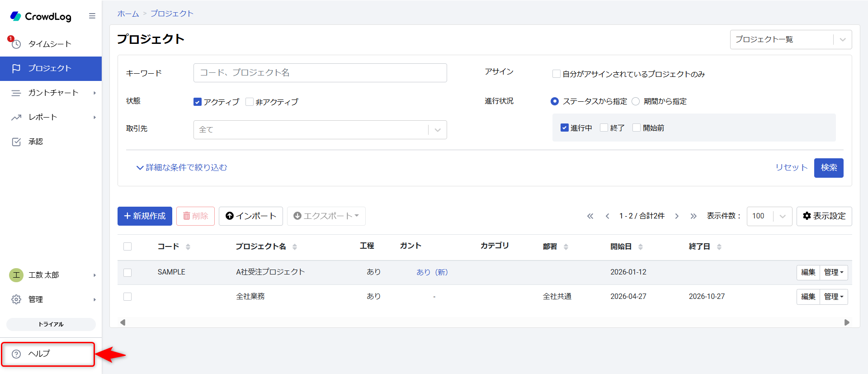This screenshot has height=374, width=868.
Task: Open the 取引先 dropdown
Action: [x=320, y=130]
